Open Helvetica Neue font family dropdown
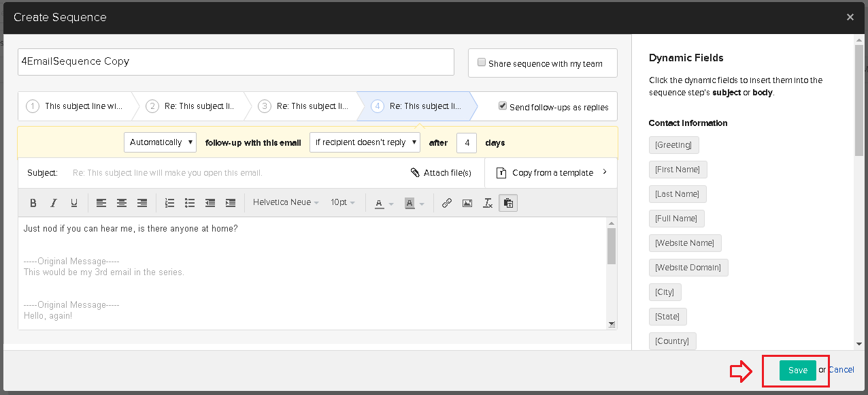868x395 pixels. 286,203
